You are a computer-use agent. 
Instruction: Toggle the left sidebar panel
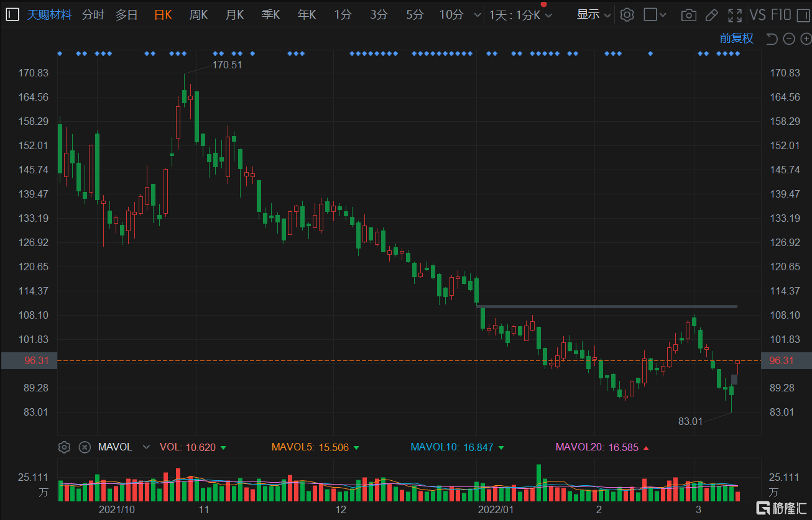pyautogui.click(x=12, y=15)
